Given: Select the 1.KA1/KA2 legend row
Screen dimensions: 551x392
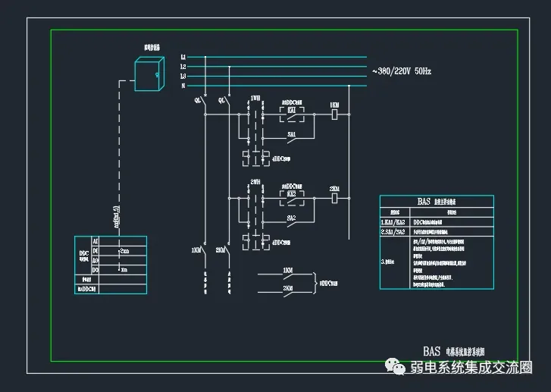Looking at the screenshot, I should pos(437,222).
